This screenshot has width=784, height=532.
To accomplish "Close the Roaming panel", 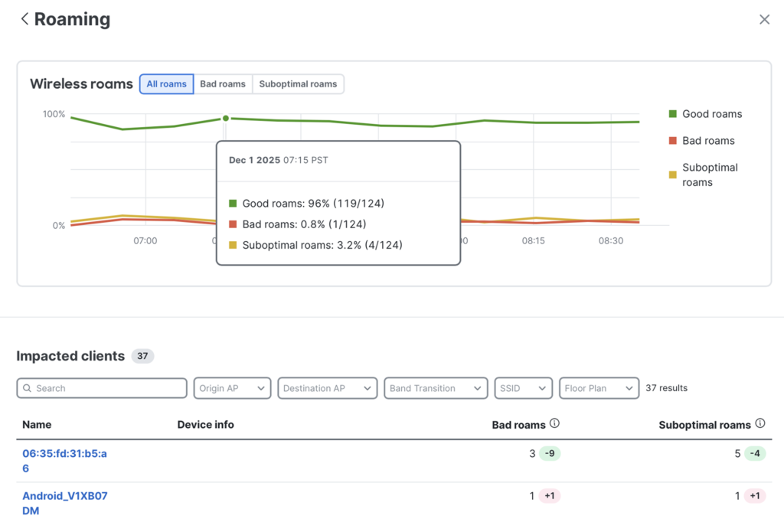I will click(x=764, y=20).
